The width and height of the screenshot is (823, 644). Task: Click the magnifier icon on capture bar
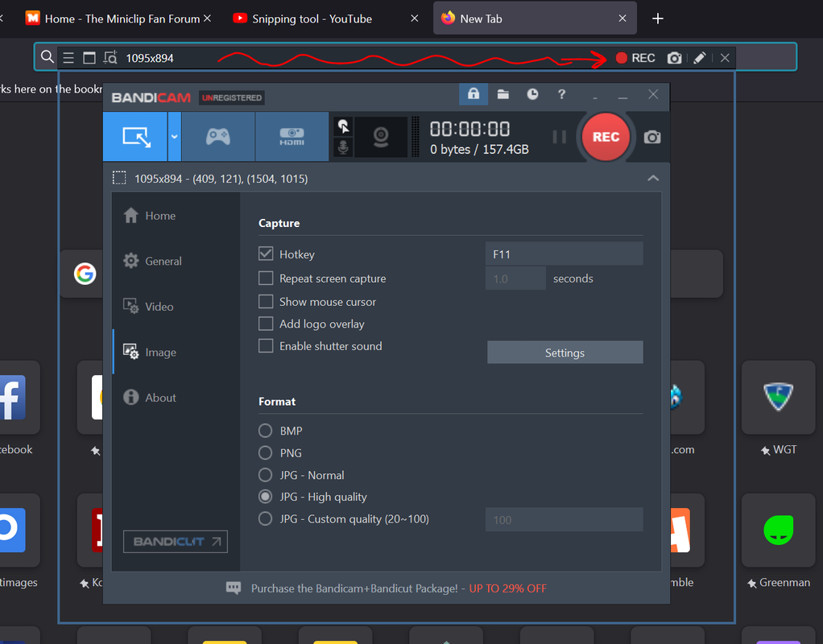(48, 57)
